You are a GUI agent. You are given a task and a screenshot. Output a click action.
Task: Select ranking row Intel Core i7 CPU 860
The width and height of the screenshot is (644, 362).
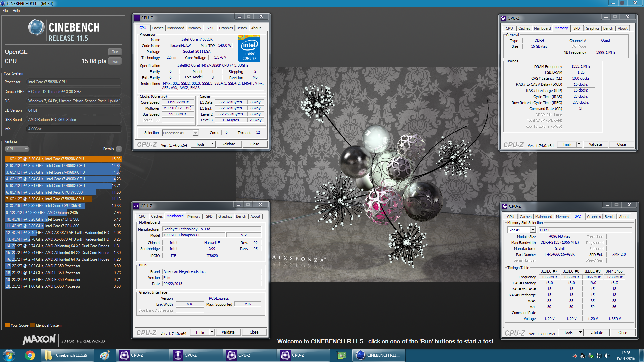[63, 226]
